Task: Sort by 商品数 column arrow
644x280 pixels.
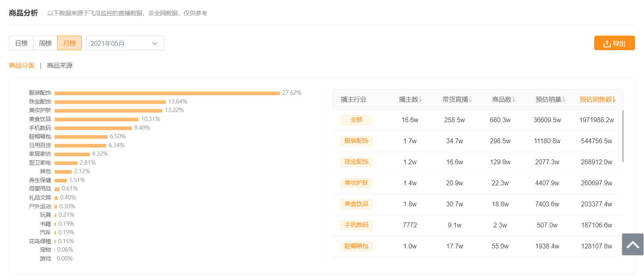Action: 514,100
